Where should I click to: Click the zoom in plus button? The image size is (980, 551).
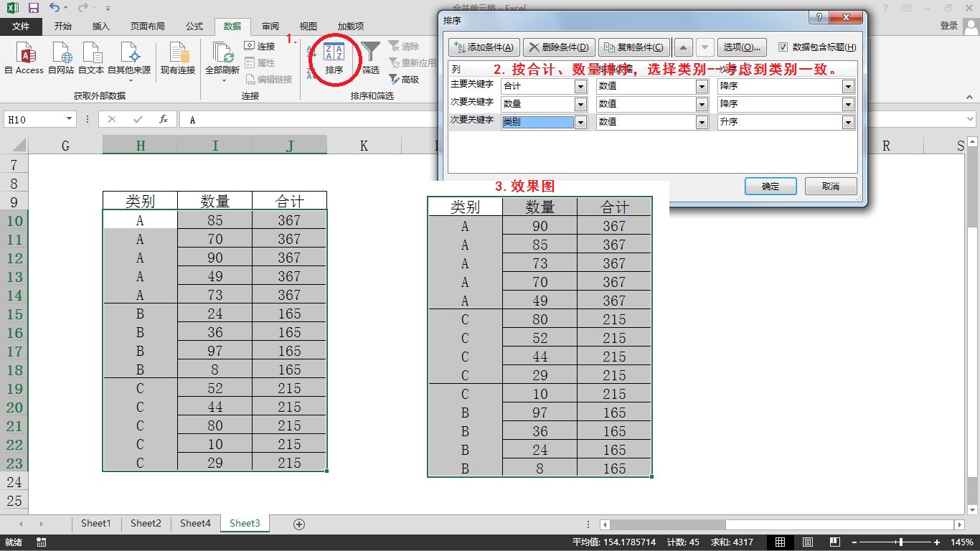937,542
